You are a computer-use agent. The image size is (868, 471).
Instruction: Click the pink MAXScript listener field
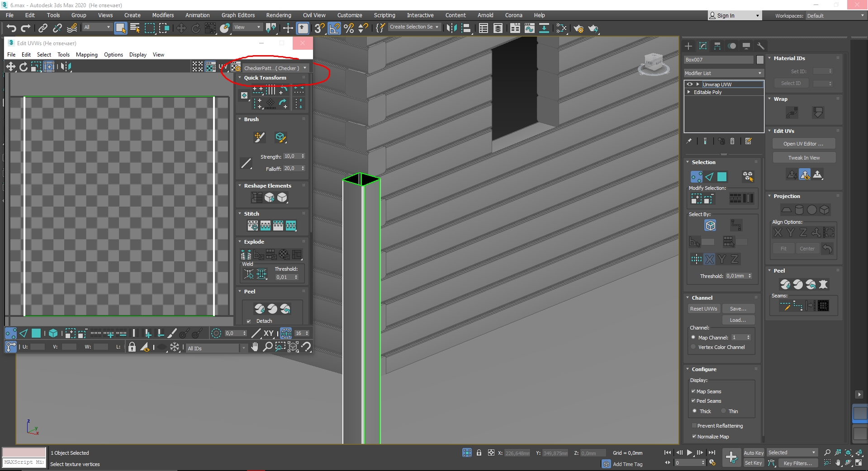tap(24, 452)
